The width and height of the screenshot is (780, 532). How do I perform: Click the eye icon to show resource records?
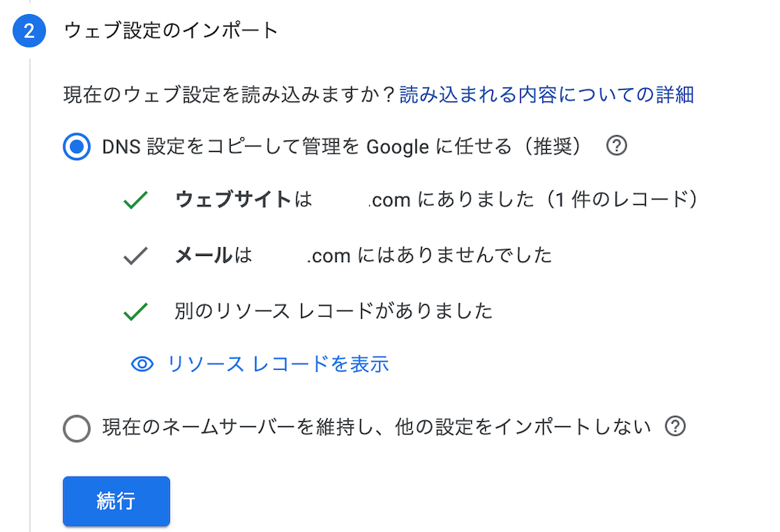142,364
